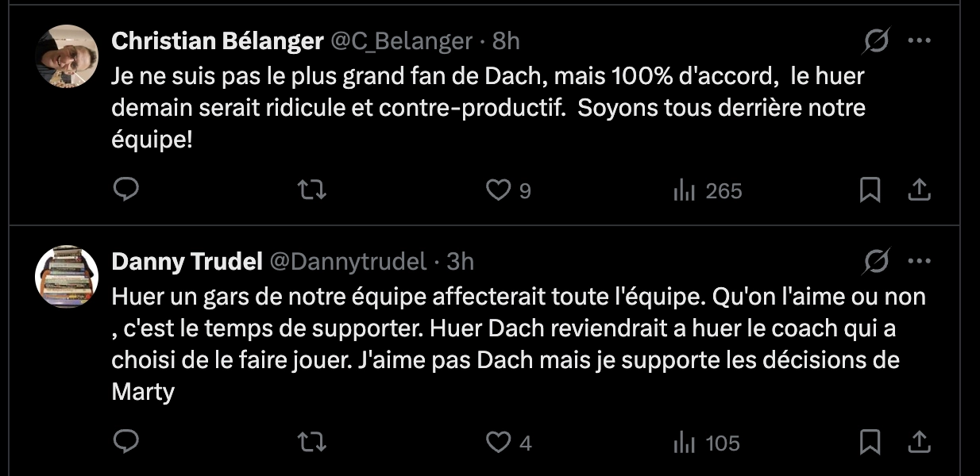The height and width of the screenshot is (476, 980).
Task: Like Danny Trudel's tweet
Action: (x=498, y=442)
